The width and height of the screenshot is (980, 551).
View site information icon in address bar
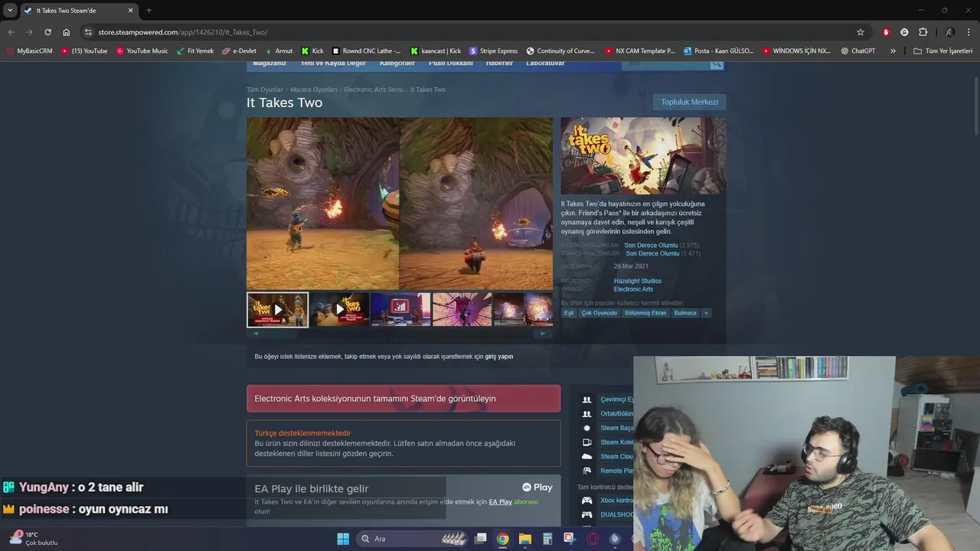click(88, 32)
